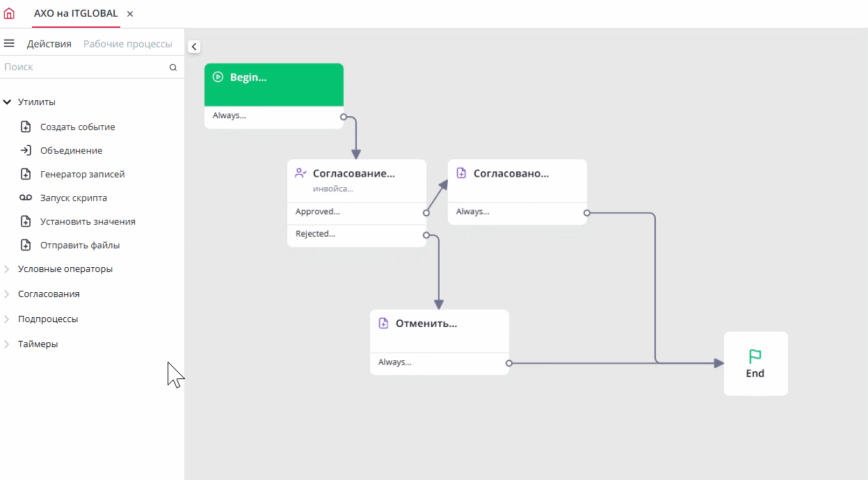Screen dimensions: 868x480
Task: Select the Установить значения action
Action: [x=88, y=221]
